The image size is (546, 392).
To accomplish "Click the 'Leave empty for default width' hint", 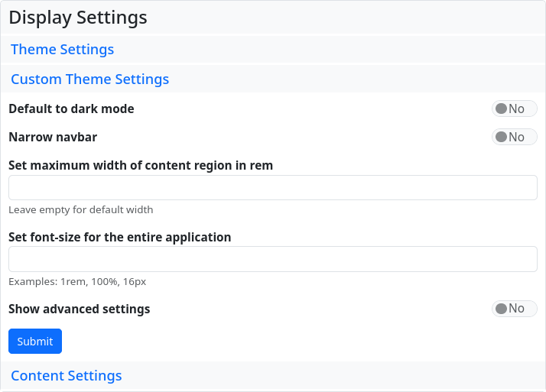I will [x=80, y=209].
